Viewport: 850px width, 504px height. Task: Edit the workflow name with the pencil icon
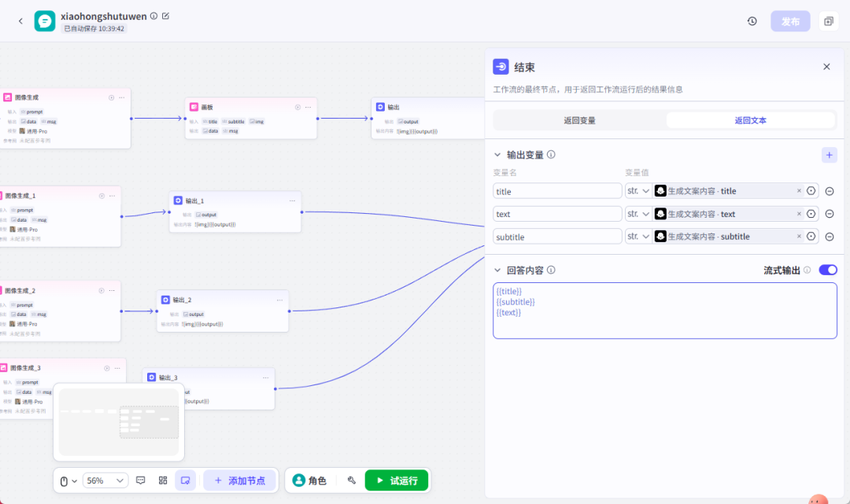(166, 17)
